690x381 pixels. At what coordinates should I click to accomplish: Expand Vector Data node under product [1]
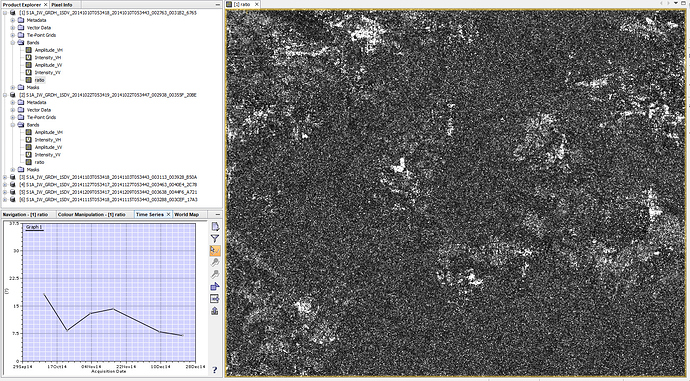(x=13, y=28)
